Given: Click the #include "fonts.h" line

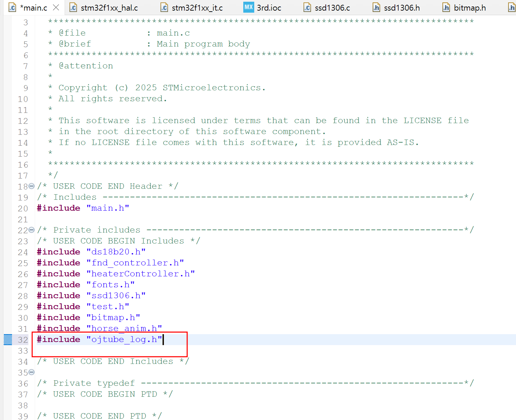Looking at the screenshot, I should point(86,285).
